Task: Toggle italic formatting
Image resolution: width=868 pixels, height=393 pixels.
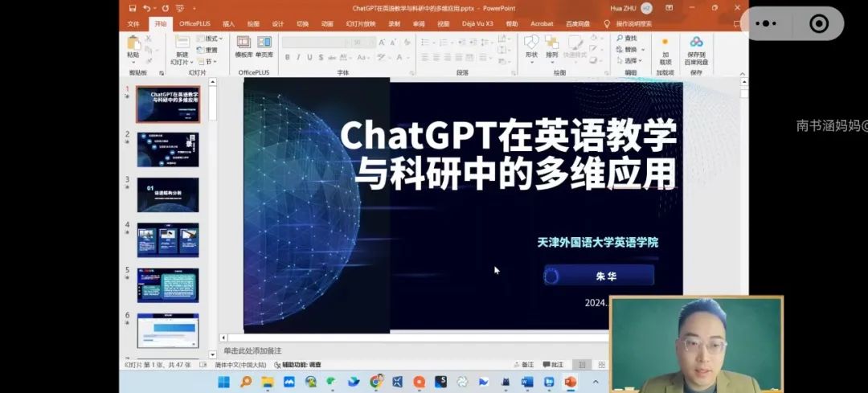Action: (x=298, y=57)
